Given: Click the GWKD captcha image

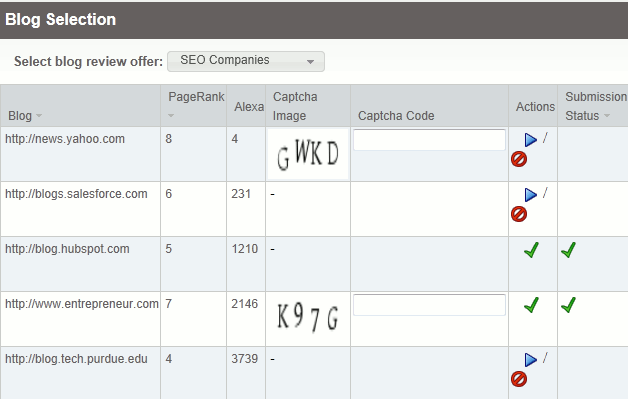Looking at the screenshot, I should coord(308,154).
